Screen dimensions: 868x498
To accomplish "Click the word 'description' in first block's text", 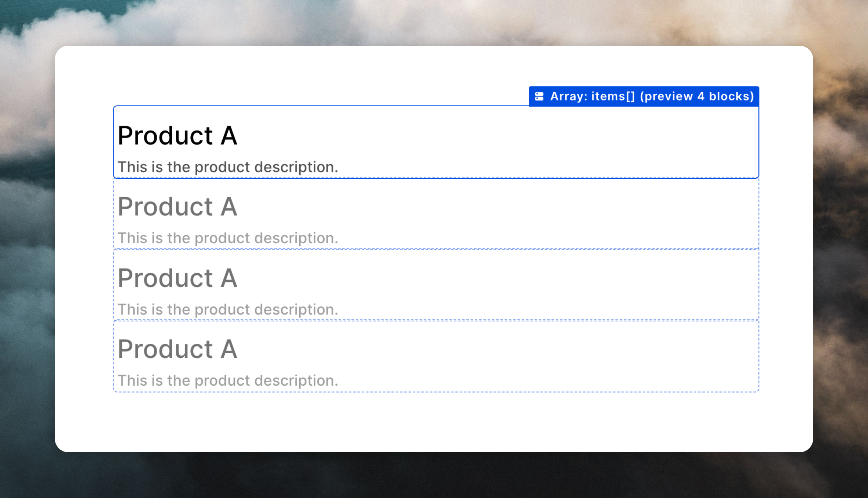I will tap(294, 167).
